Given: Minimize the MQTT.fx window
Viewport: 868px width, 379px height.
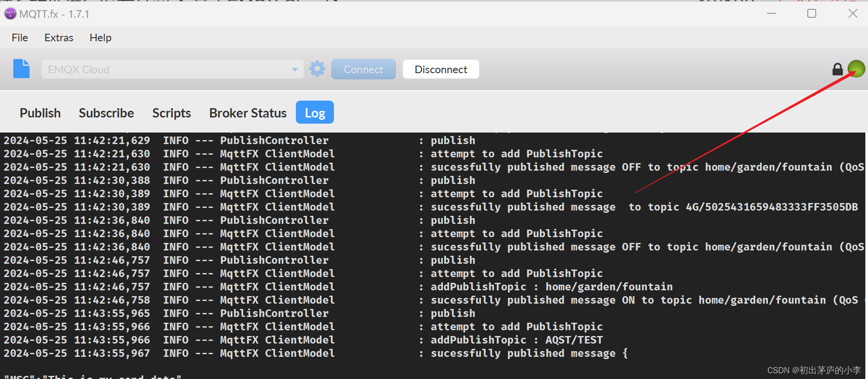Looking at the screenshot, I should pos(771,14).
